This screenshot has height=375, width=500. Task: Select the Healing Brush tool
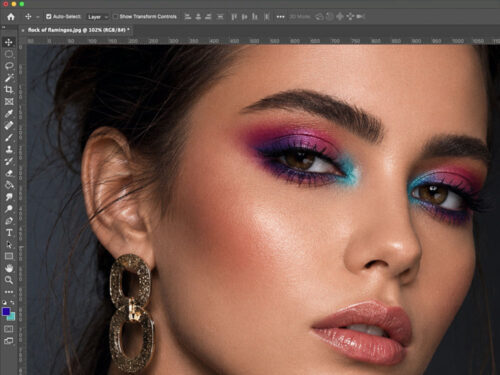pyautogui.click(x=9, y=125)
